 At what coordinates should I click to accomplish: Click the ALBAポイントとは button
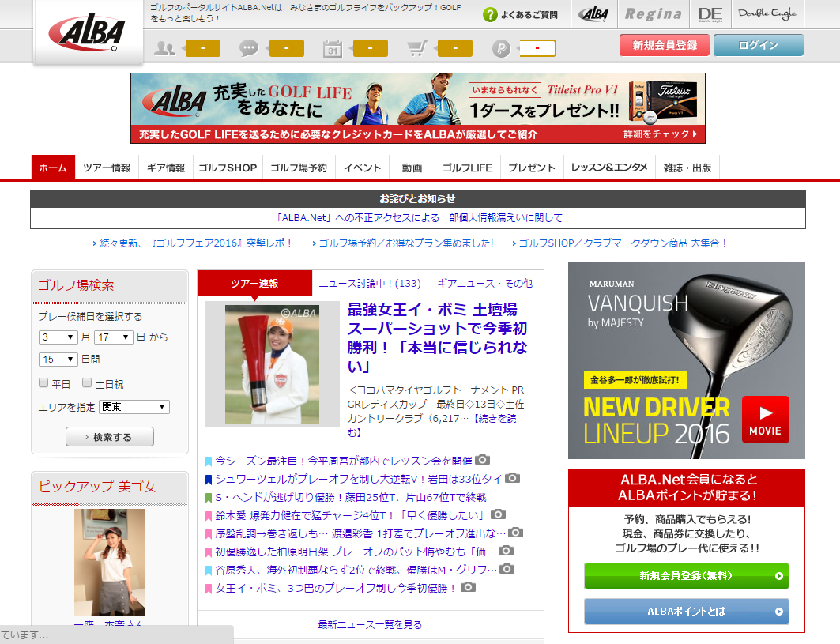click(x=686, y=612)
